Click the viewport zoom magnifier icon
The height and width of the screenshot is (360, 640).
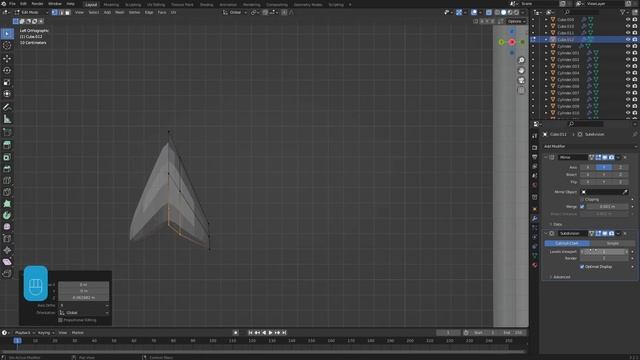point(521,60)
